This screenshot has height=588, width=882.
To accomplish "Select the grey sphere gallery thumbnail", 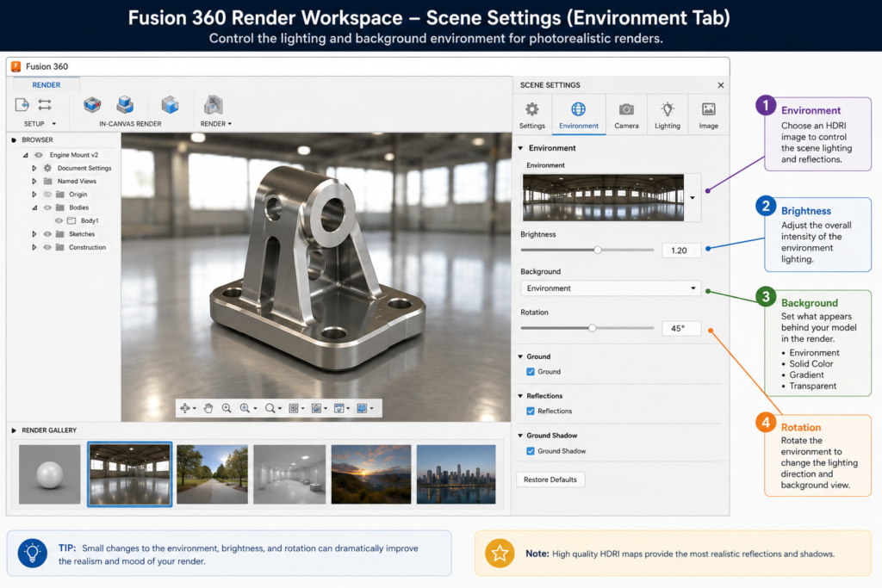I will tap(49, 474).
